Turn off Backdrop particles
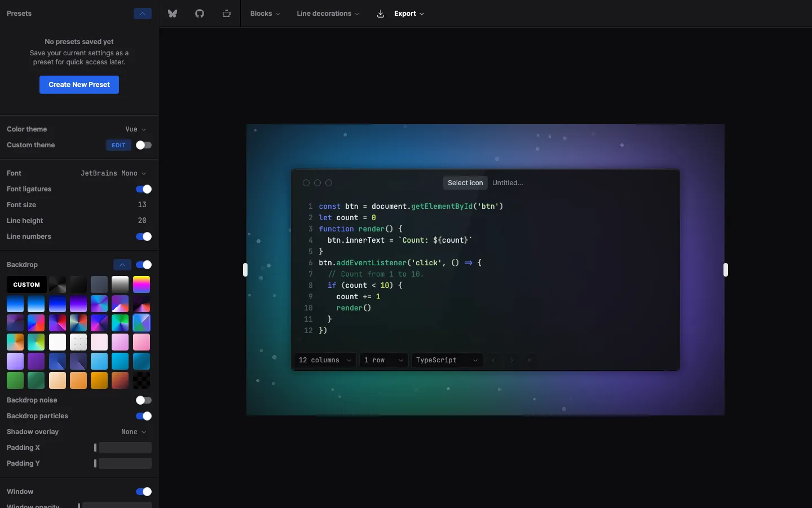 pos(144,416)
